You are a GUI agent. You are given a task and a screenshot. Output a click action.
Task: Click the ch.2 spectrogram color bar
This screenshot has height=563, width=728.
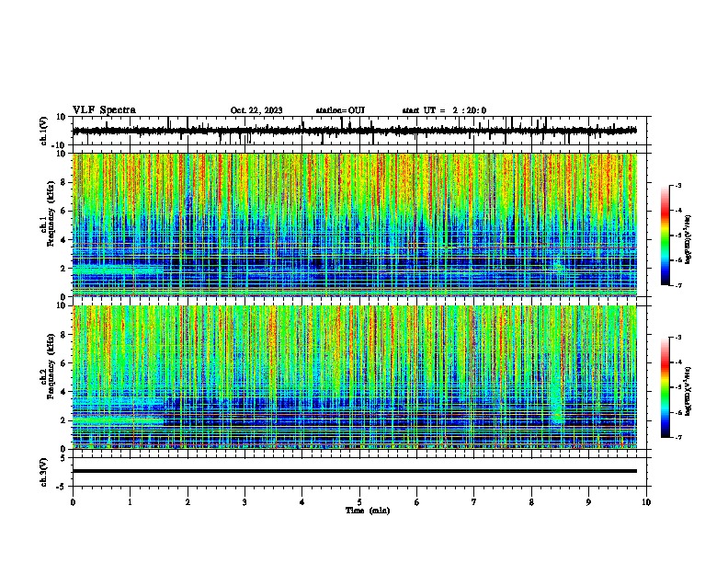pyautogui.click(x=665, y=387)
